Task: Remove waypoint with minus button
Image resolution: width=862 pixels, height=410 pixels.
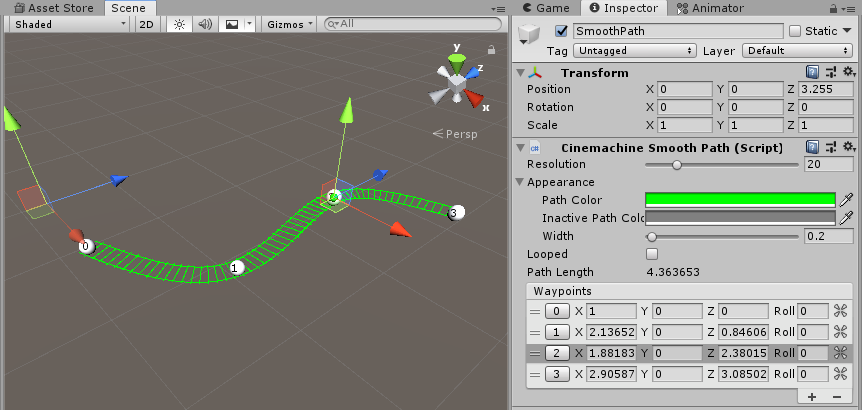Action: coord(837,397)
